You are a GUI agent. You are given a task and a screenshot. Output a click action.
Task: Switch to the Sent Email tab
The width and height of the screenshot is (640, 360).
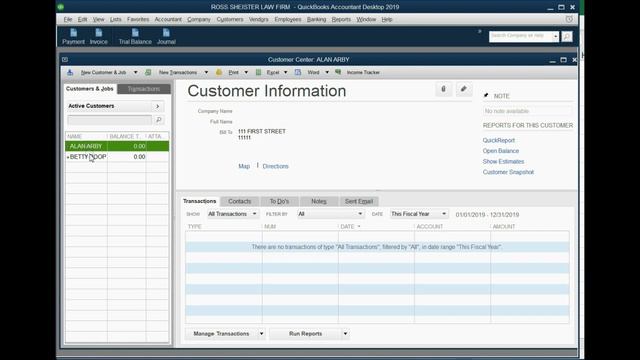pyautogui.click(x=359, y=201)
